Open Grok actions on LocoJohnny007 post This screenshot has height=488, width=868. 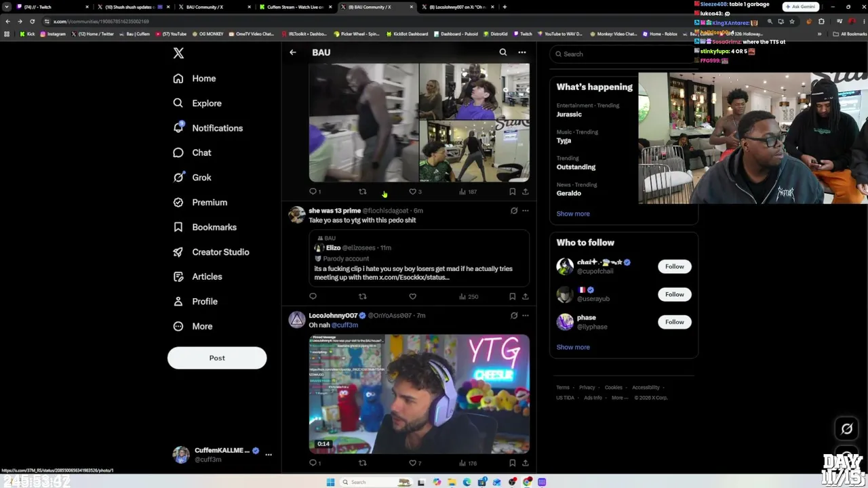tap(514, 316)
